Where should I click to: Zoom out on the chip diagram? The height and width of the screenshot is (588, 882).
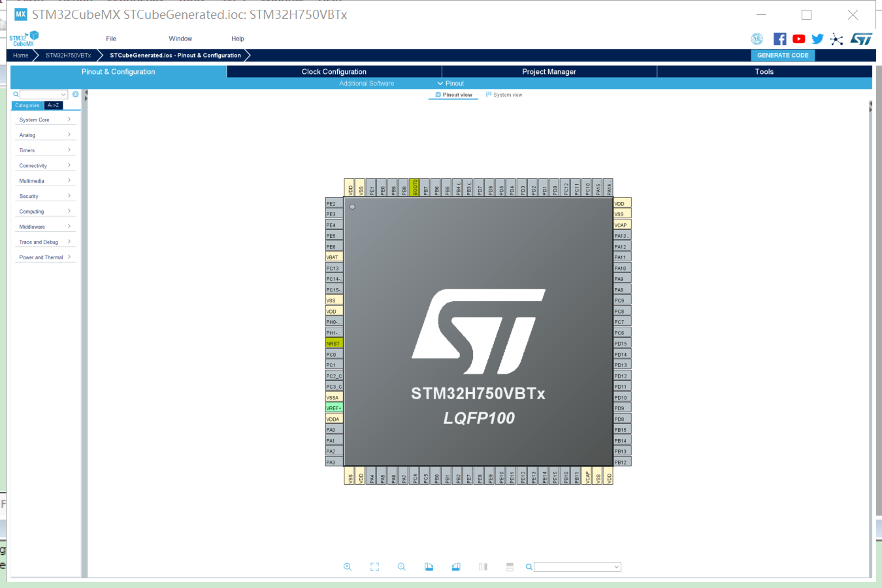pos(401,566)
